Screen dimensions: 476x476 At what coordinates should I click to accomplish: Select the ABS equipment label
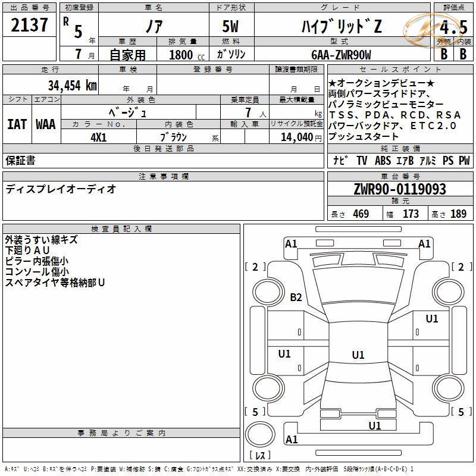click(383, 160)
